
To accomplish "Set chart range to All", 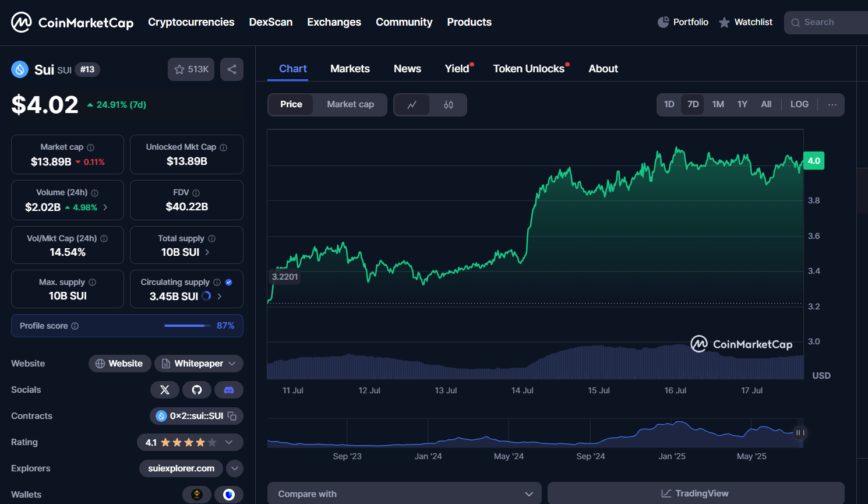I will (766, 104).
